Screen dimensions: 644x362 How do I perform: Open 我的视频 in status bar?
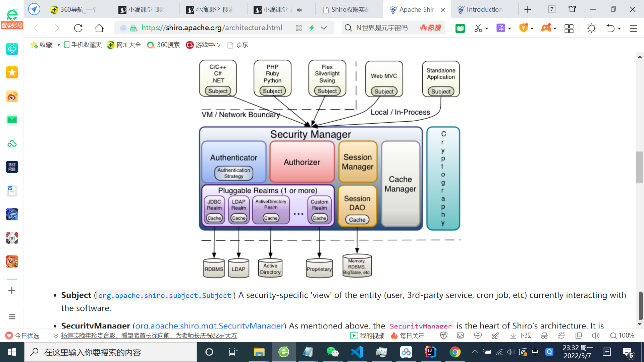[x=367, y=336]
